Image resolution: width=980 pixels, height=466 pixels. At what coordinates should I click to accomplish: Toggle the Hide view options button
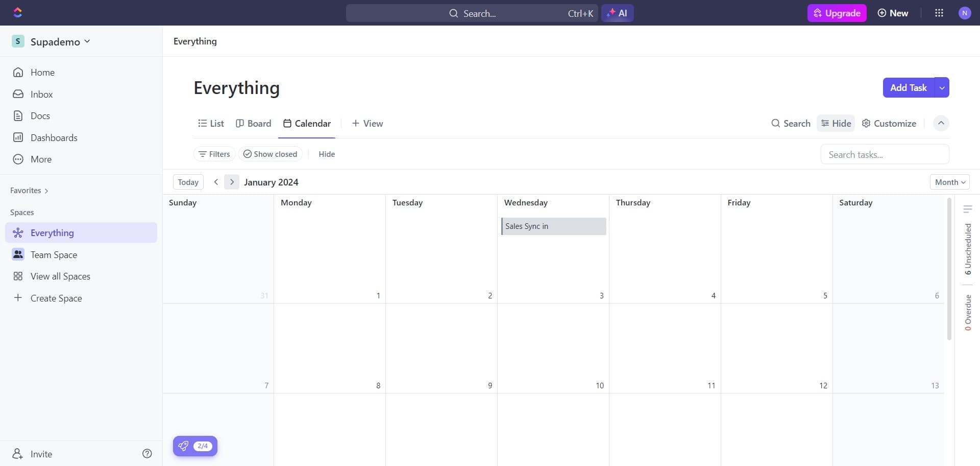point(836,124)
